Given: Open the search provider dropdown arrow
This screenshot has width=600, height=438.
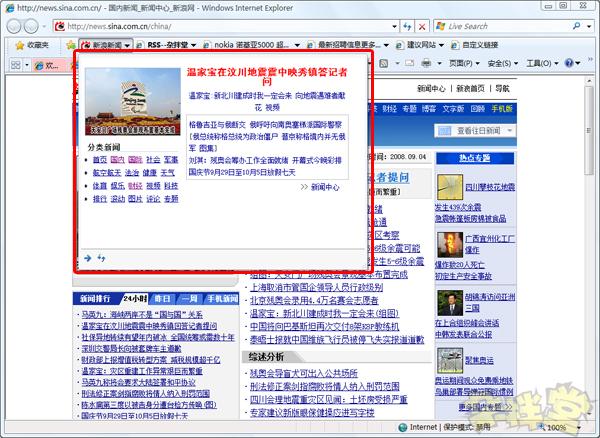Looking at the screenshot, I should pos(589,26).
